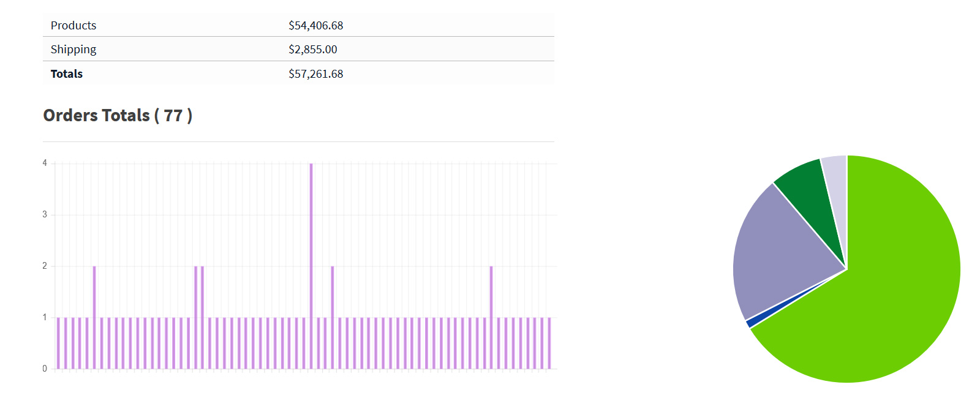Click the Orders Totals ( 77 ) heading
The height and width of the screenshot is (398, 980).
pyautogui.click(x=118, y=116)
